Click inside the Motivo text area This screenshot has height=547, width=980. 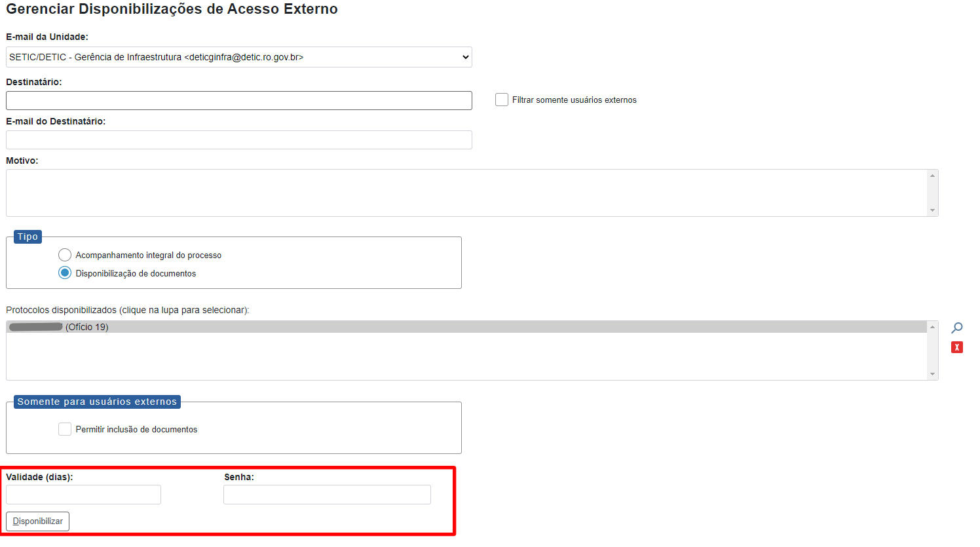465,193
